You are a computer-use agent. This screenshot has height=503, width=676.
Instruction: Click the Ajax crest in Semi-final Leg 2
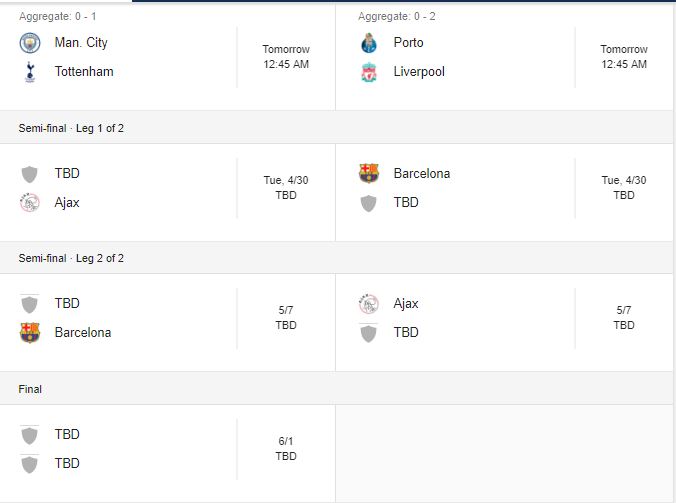[x=369, y=304]
